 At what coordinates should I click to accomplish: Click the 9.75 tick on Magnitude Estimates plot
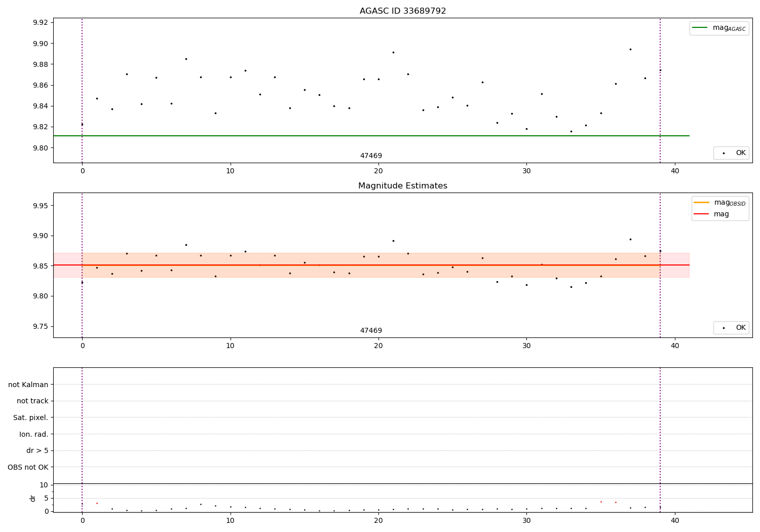[x=40, y=326]
